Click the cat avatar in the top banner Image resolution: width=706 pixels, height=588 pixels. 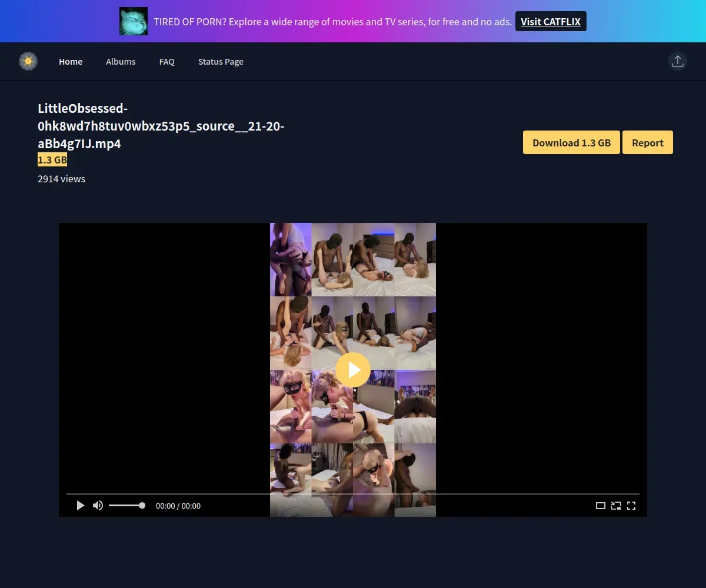[134, 21]
